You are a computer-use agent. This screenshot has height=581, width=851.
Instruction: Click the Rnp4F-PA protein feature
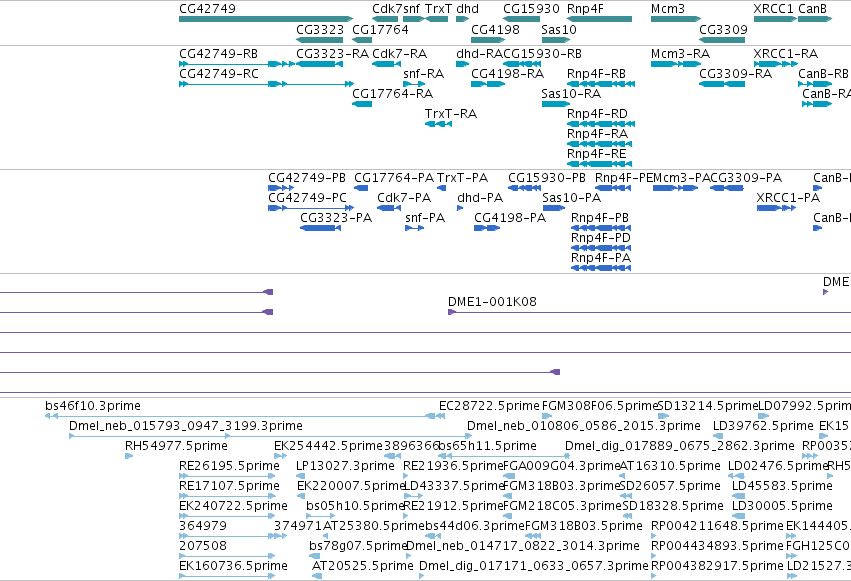[x=601, y=269]
